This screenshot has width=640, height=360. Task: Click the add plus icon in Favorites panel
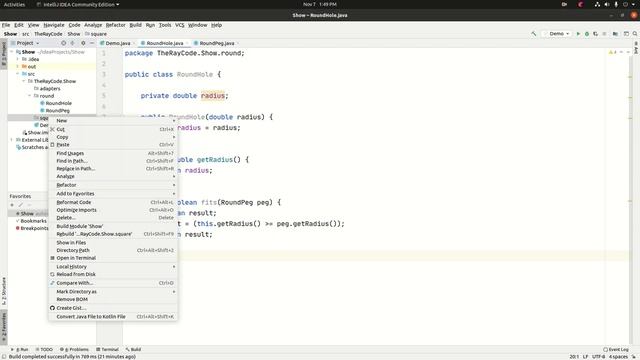click(12, 205)
